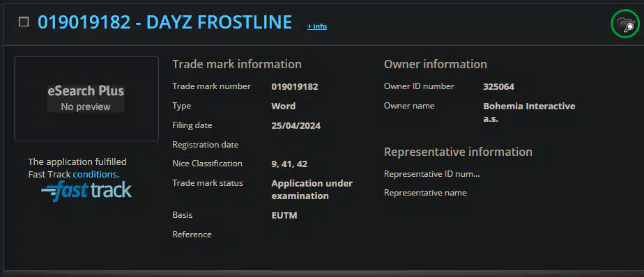This screenshot has height=277, width=644.
Task: Click the Application under examination status
Action: point(312,189)
